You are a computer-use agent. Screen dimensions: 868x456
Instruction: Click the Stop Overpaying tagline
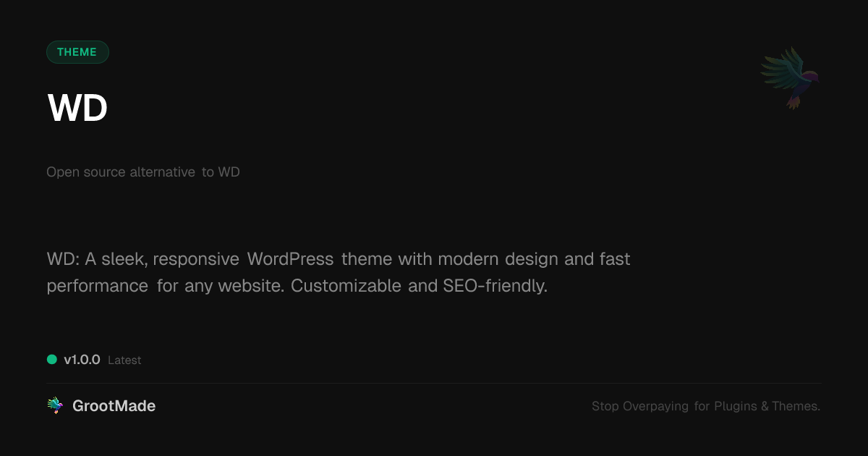(x=706, y=407)
